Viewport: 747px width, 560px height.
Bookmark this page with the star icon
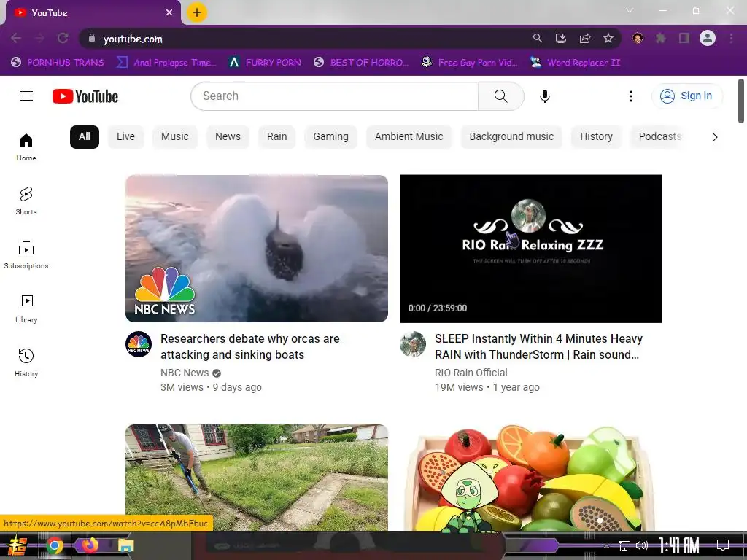[x=608, y=38]
